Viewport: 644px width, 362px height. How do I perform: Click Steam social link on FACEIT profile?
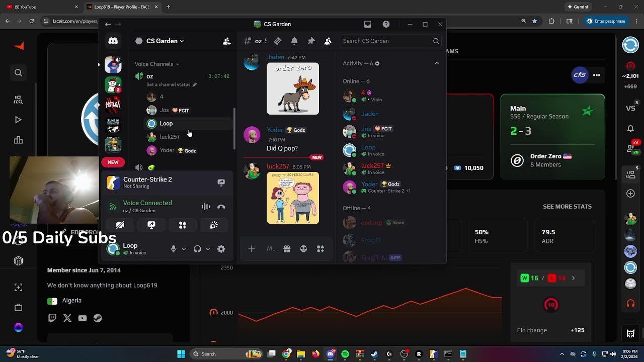98,318
